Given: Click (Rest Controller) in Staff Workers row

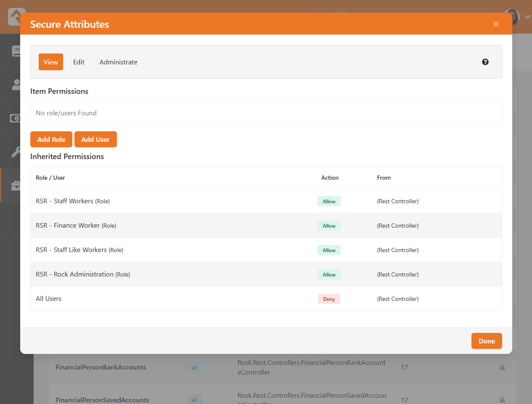Looking at the screenshot, I should coord(398,201).
